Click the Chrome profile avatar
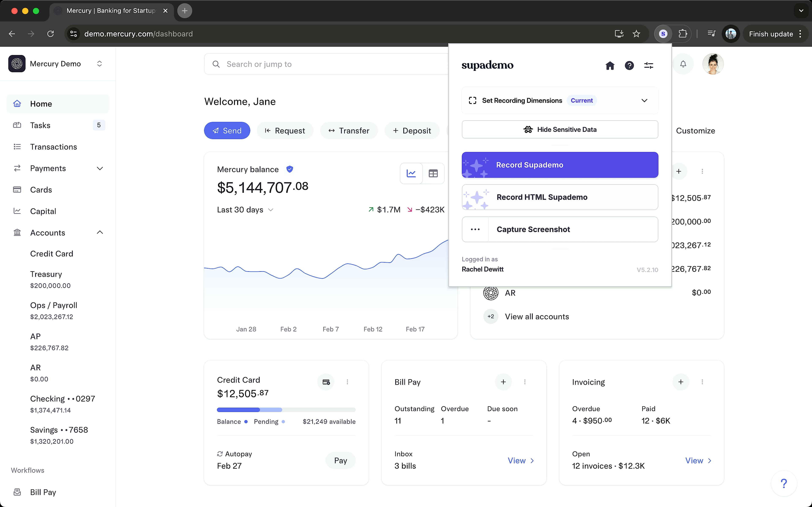 tap(731, 34)
